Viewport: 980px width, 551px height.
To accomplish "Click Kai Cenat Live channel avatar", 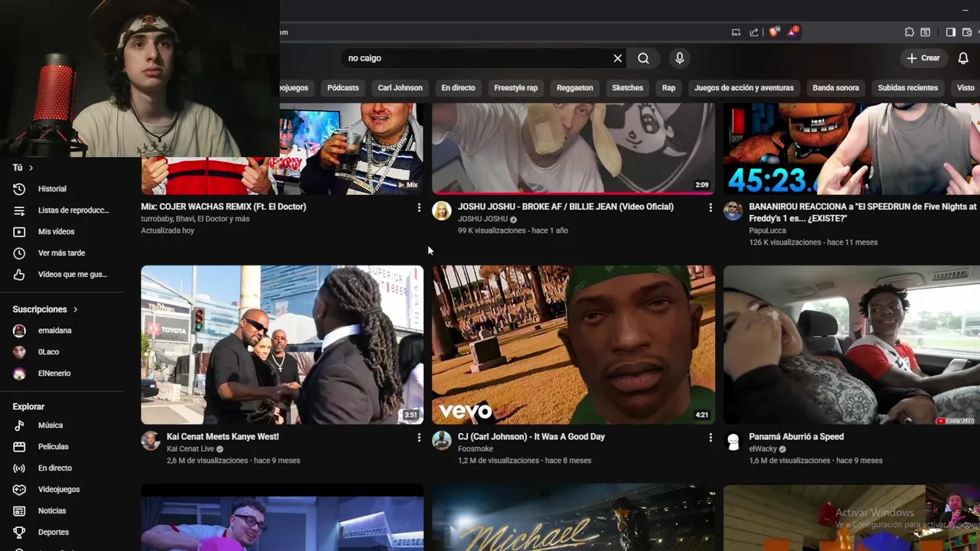I will pyautogui.click(x=150, y=441).
